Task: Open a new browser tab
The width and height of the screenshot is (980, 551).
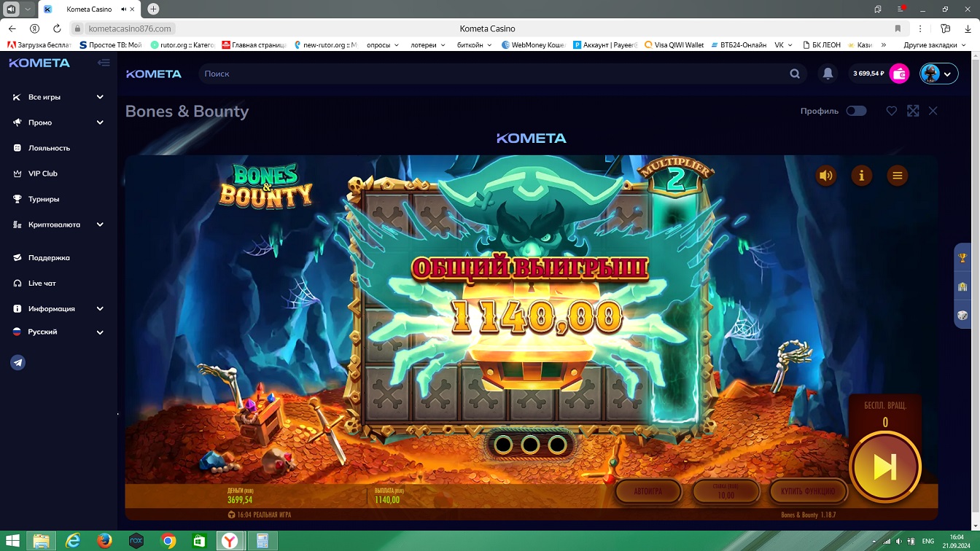Action: pos(153,9)
